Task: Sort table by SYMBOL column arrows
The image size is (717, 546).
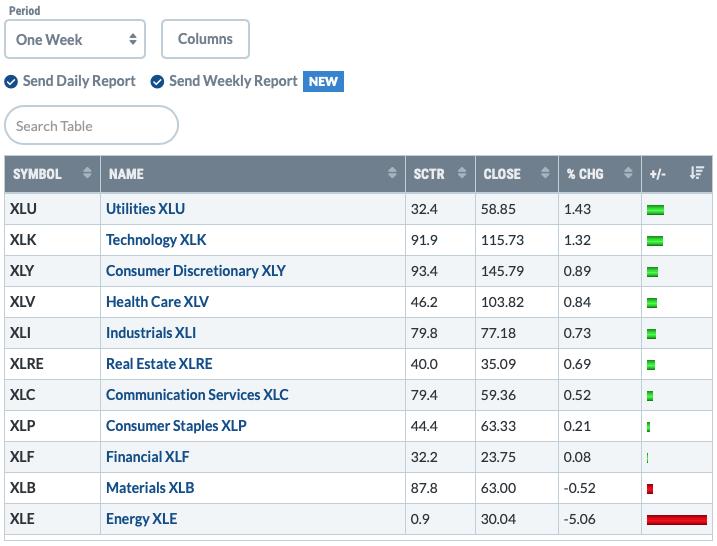Action: [x=87, y=173]
